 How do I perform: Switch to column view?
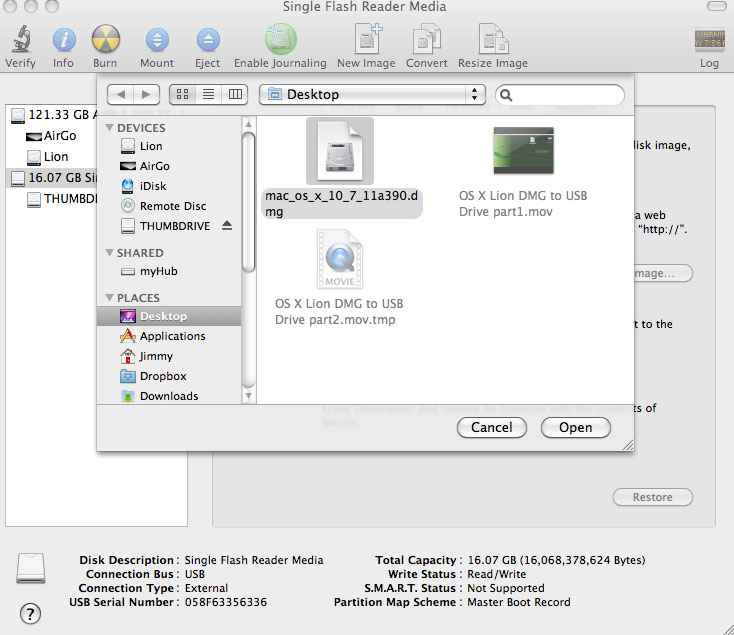tap(235, 95)
